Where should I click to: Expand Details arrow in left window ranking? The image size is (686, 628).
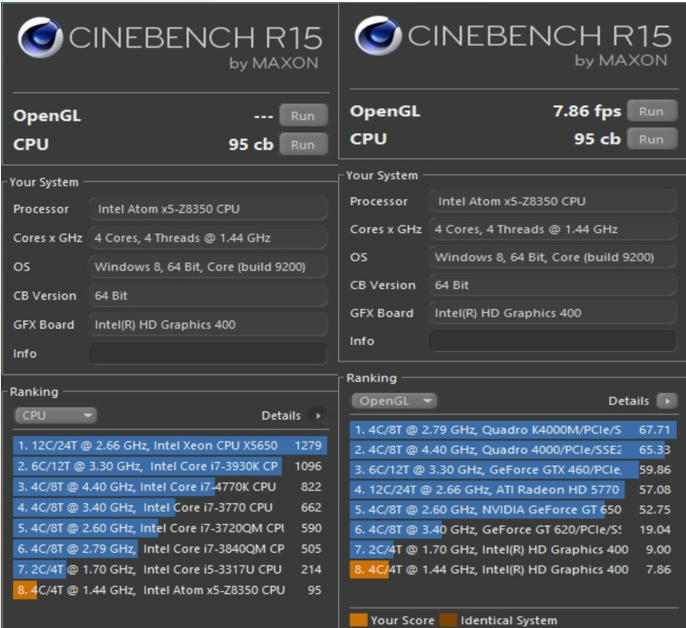tap(318, 415)
